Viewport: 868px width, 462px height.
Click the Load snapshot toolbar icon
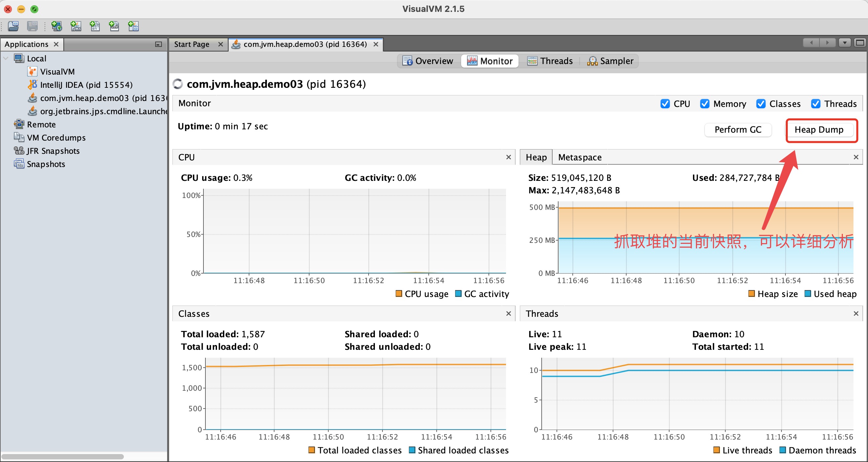pos(13,26)
